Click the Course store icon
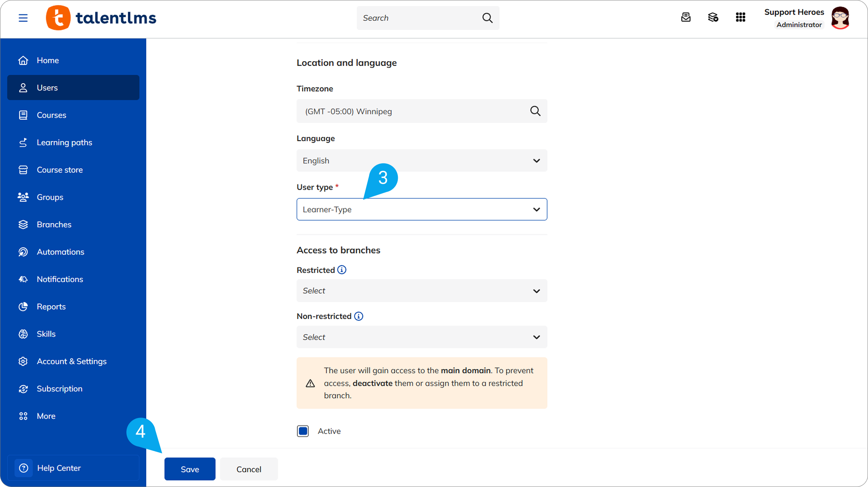Screen dimensions: 868x487 (x=23, y=170)
